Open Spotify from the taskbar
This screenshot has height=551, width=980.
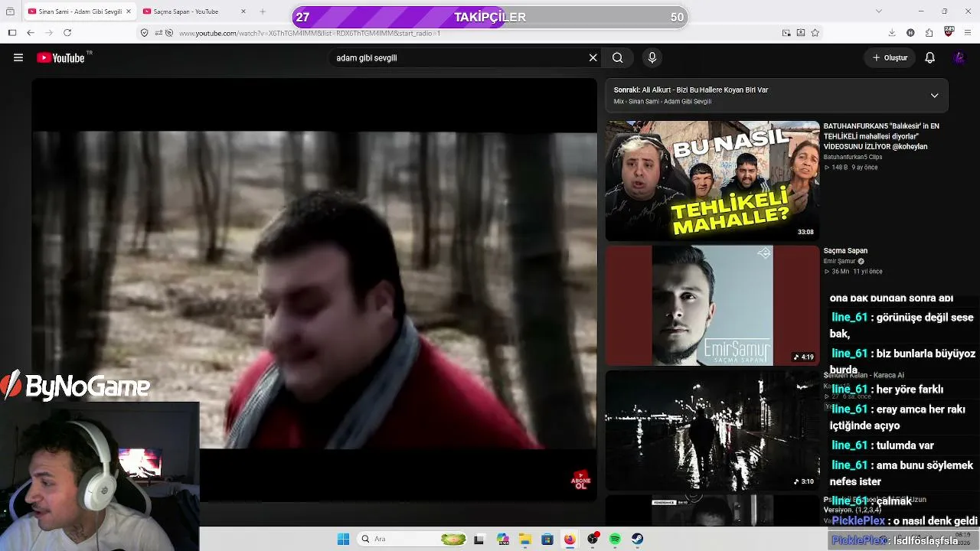pyautogui.click(x=615, y=539)
